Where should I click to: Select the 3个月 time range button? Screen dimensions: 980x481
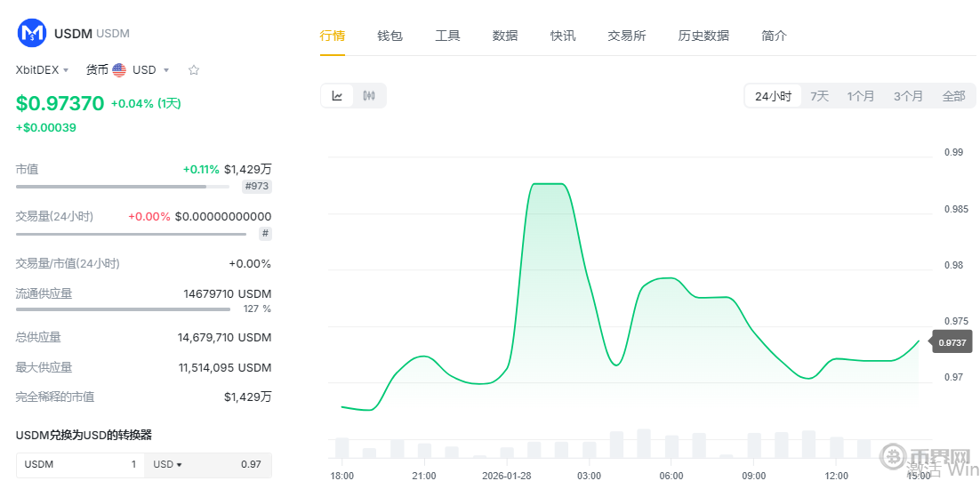908,96
